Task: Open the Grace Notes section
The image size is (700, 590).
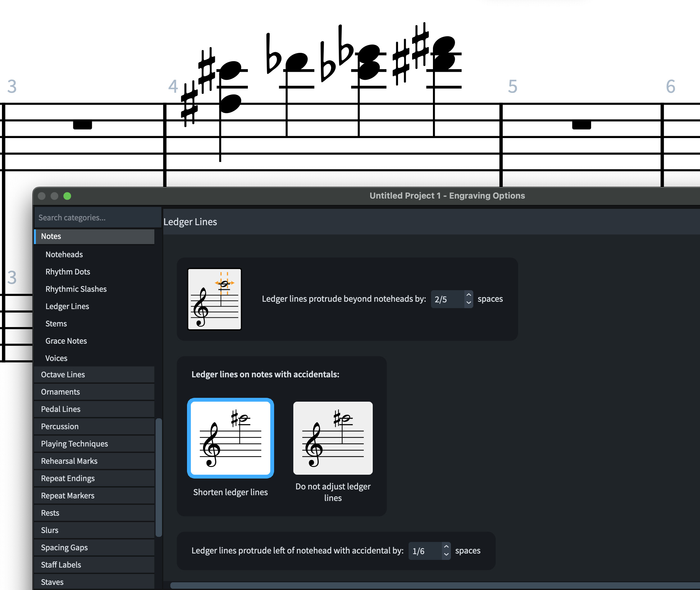Action: [66, 341]
